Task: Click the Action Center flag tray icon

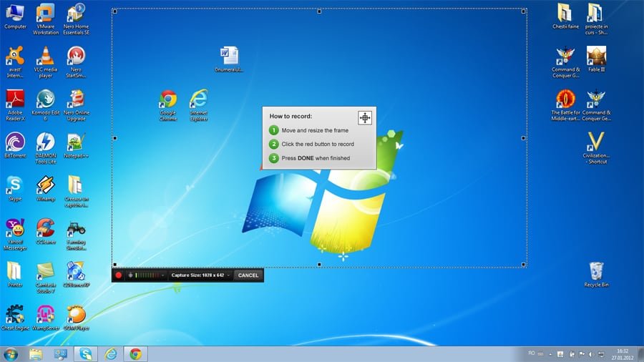Action: click(x=582, y=354)
